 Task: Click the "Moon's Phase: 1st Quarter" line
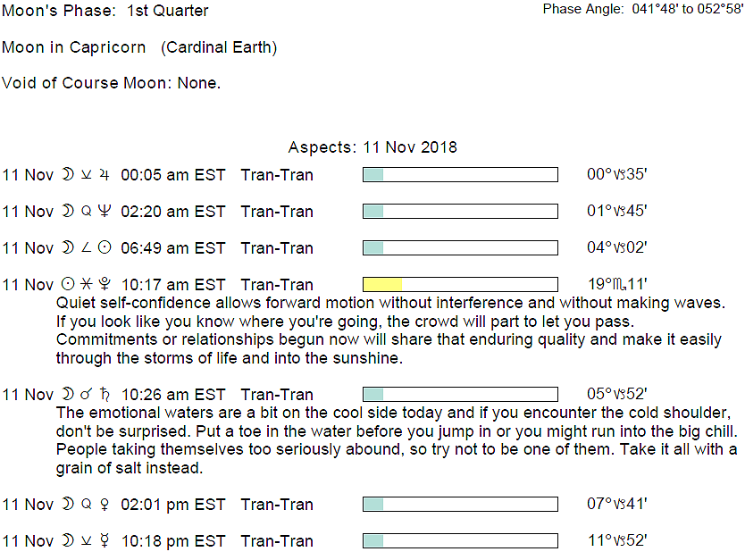click(105, 12)
